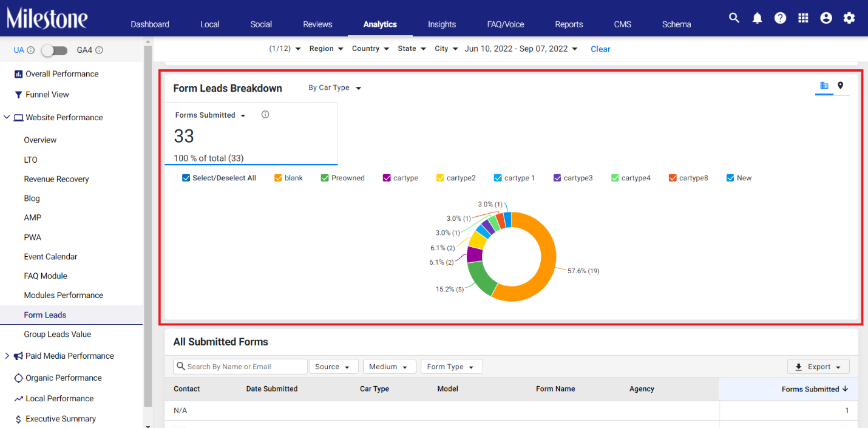Viewport: 868px width, 428px height.
Task: Open the user account profile icon
Action: pyautogui.click(x=826, y=18)
